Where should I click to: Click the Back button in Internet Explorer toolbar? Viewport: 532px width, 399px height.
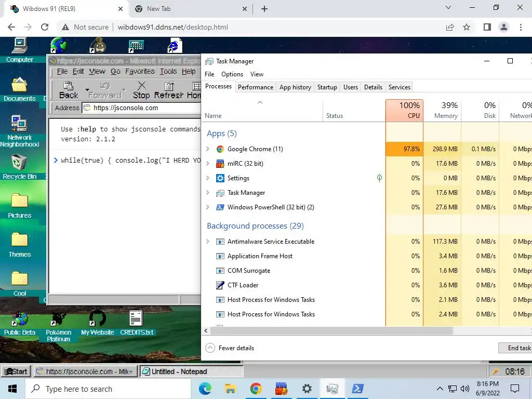coord(69,90)
